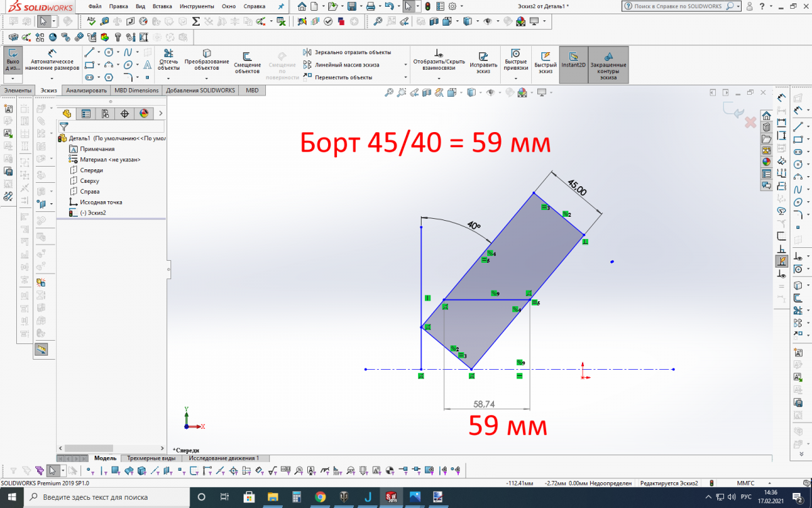812x508 pixels.
Task: Open the Appearances task pane tab
Action: coord(767,162)
